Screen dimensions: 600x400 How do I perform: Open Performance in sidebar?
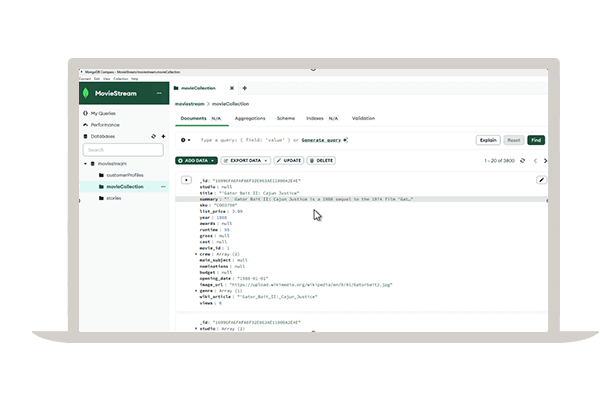(105, 125)
